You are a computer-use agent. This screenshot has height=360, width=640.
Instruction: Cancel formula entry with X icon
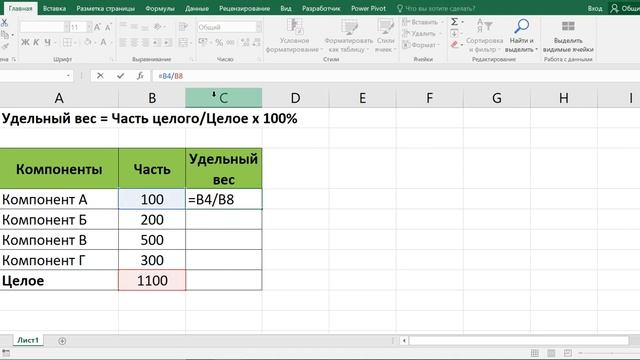[x=100, y=76]
